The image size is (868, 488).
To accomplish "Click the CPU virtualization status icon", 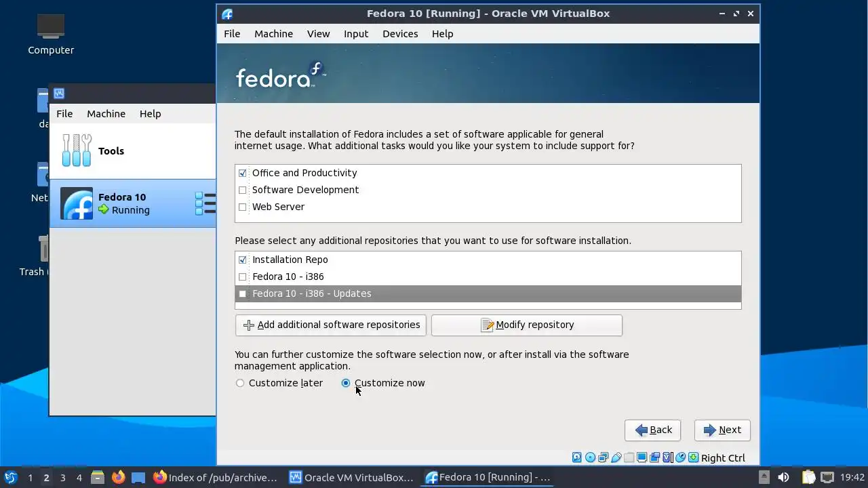I will pos(667,457).
